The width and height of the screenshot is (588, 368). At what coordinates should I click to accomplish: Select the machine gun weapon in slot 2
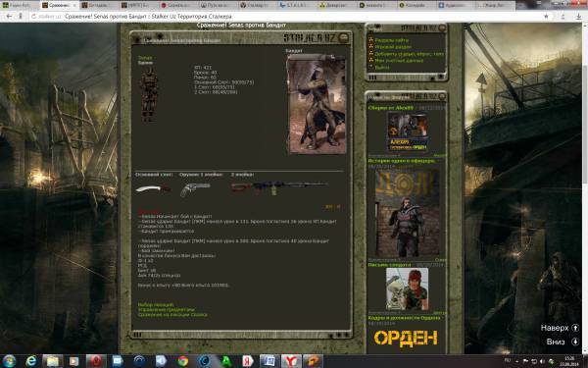tap(279, 187)
